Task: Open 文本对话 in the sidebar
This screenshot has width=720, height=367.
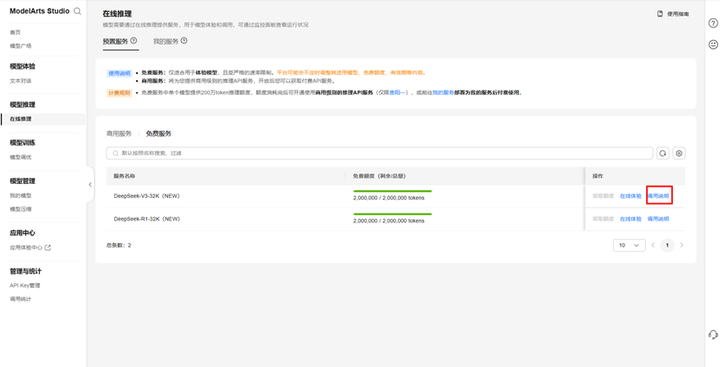Action: [x=21, y=81]
